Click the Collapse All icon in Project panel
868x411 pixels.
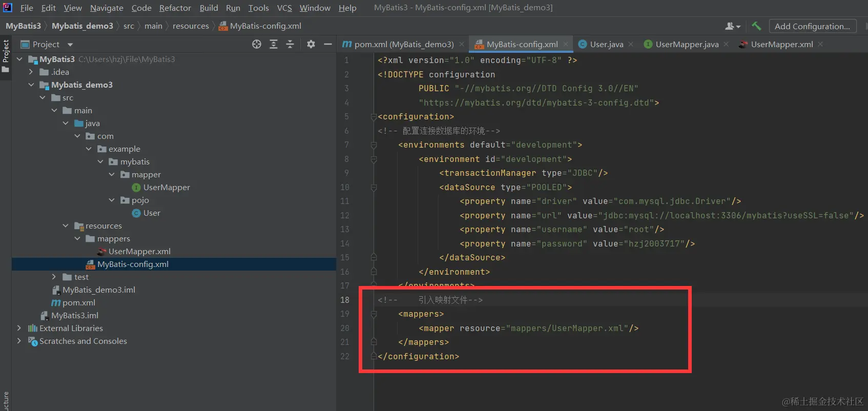(x=290, y=44)
